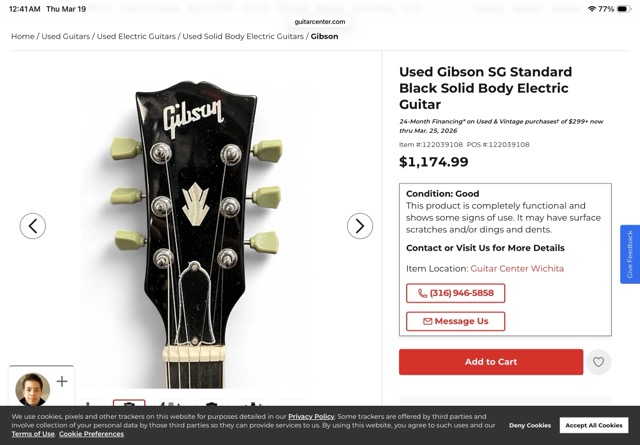The width and height of the screenshot is (640, 445).
Task: Navigate to Used Electric Guitars breadcrumb
Action: point(136,37)
